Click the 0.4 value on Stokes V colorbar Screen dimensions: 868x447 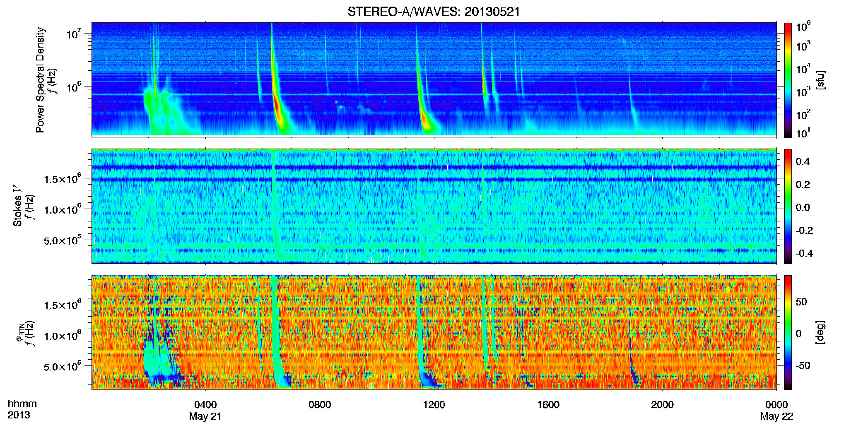coord(803,162)
